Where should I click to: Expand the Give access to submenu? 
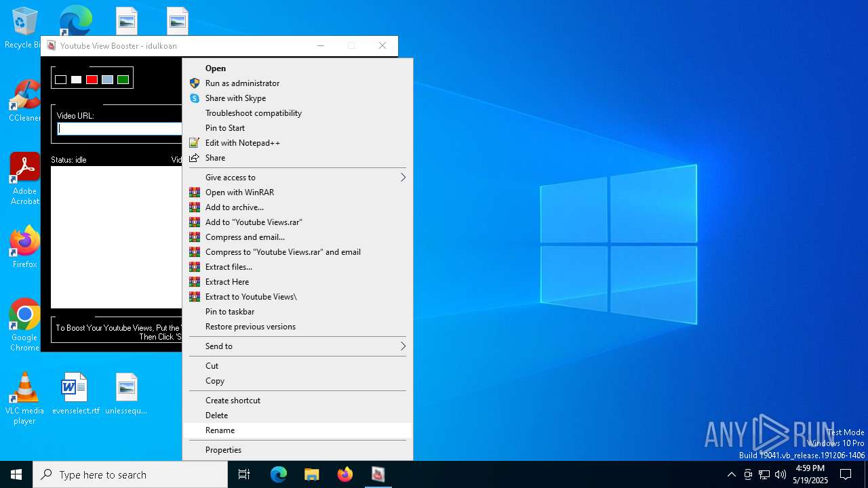[x=298, y=178]
